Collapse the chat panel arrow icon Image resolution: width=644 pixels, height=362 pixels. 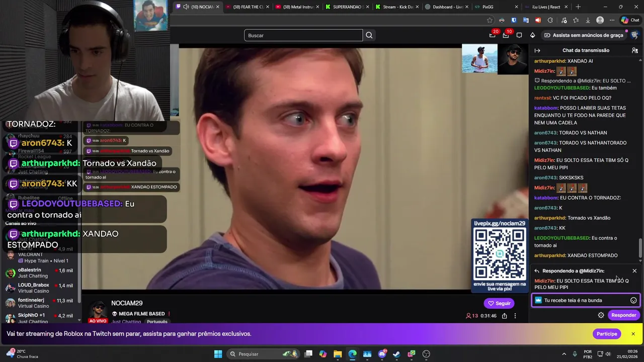click(537, 50)
